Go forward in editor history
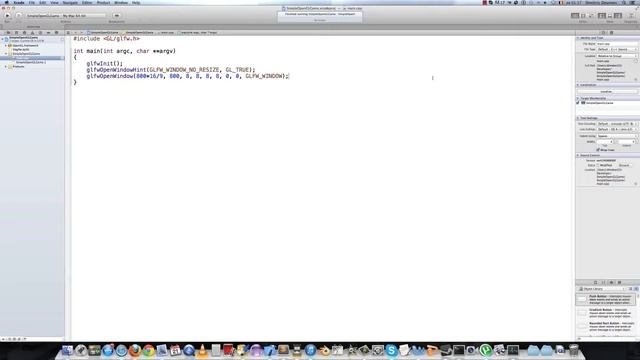 (x=81, y=33)
